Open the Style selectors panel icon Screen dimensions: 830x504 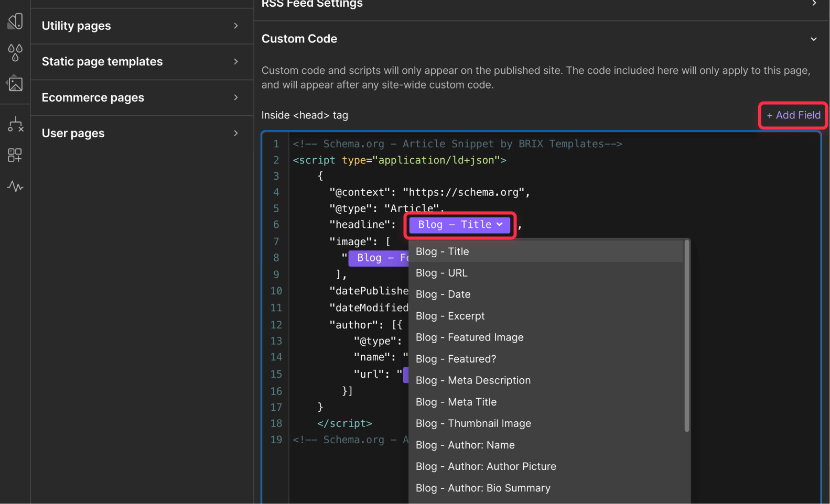point(15,21)
